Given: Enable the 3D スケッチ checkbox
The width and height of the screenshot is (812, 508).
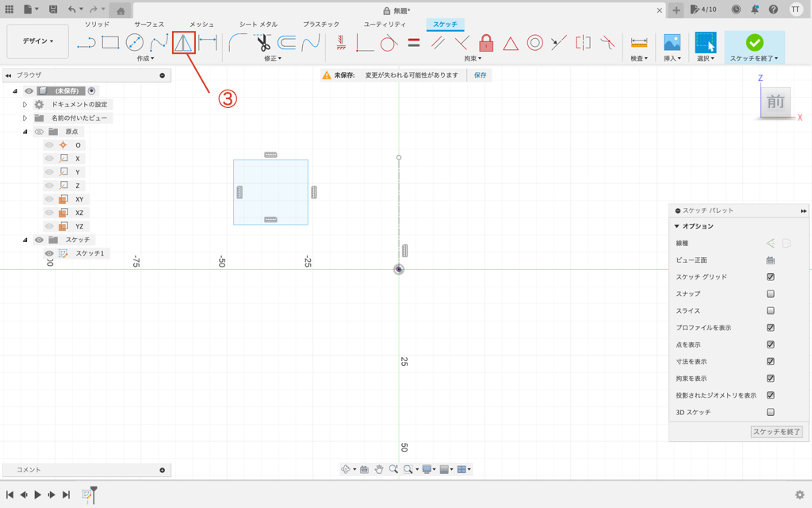Looking at the screenshot, I should tap(771, 412).
